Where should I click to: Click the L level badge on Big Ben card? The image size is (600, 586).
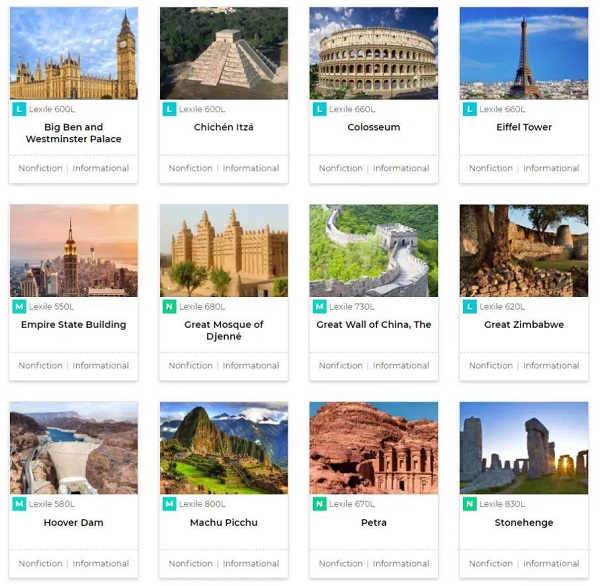[x=19, y=109]
